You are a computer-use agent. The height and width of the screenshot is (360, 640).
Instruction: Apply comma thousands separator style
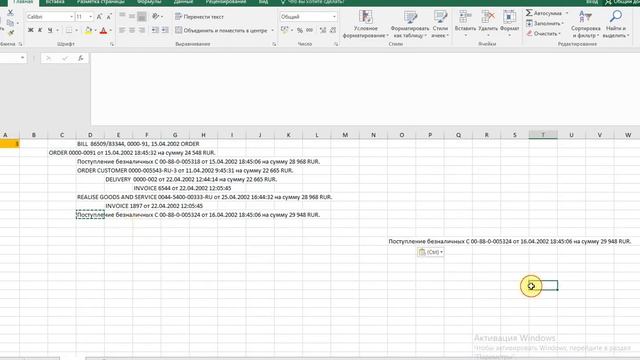click(x=310, y=30)
